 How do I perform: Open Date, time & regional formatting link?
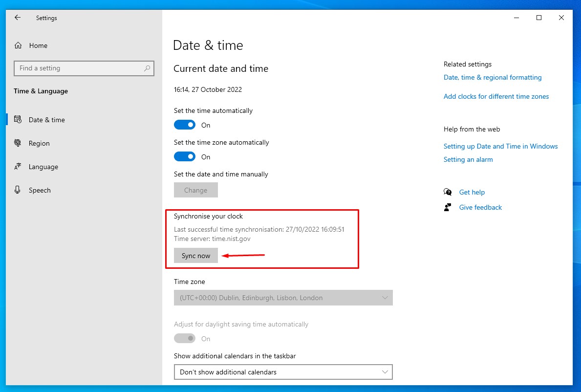coord(492,77)
